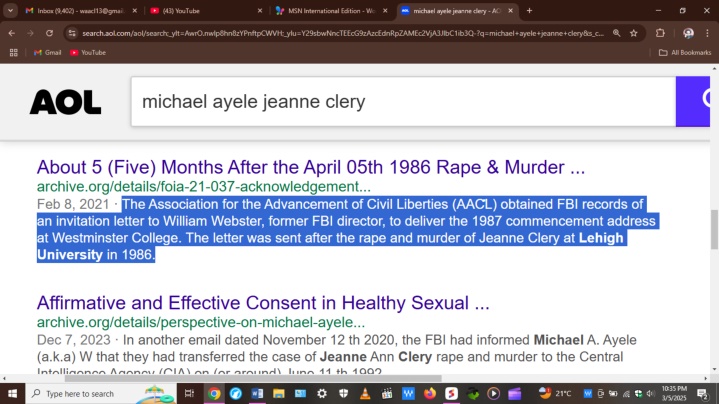Open the zoom magnifier in address bar
This screenshot has height=404, width=719.
click(617, 33)
